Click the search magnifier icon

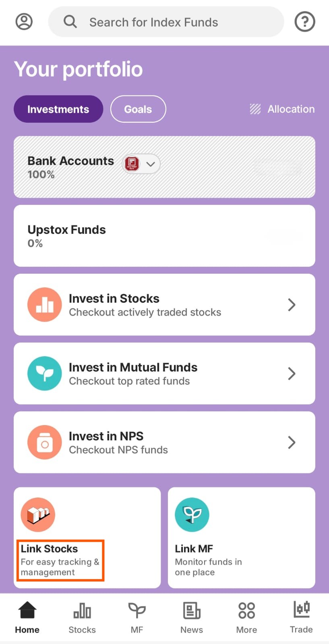(x=70, y=22)
